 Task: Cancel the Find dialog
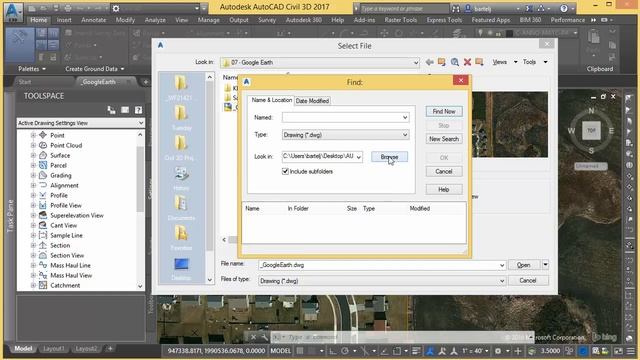[444, 171]
